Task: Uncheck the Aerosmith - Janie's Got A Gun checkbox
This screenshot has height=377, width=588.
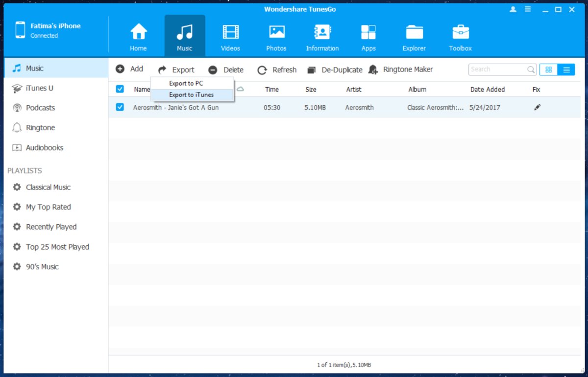Action: coord(120,107)
